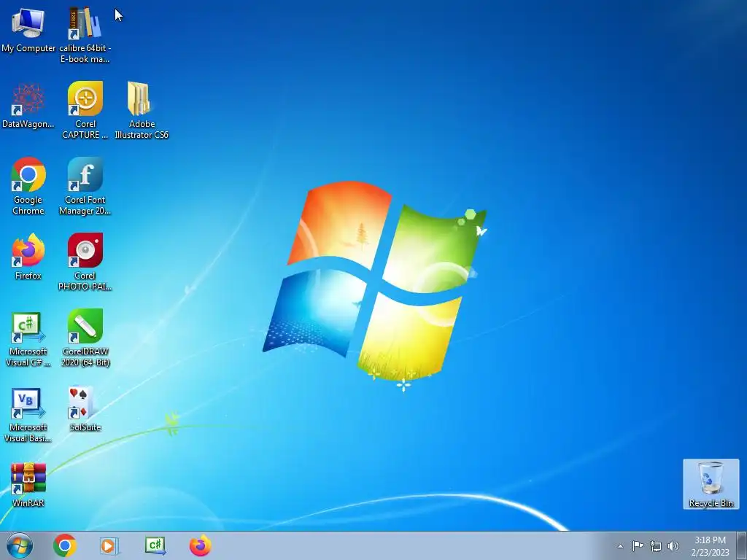Open the volume speaker tray icon
The image size is (747, 560).
673,546
